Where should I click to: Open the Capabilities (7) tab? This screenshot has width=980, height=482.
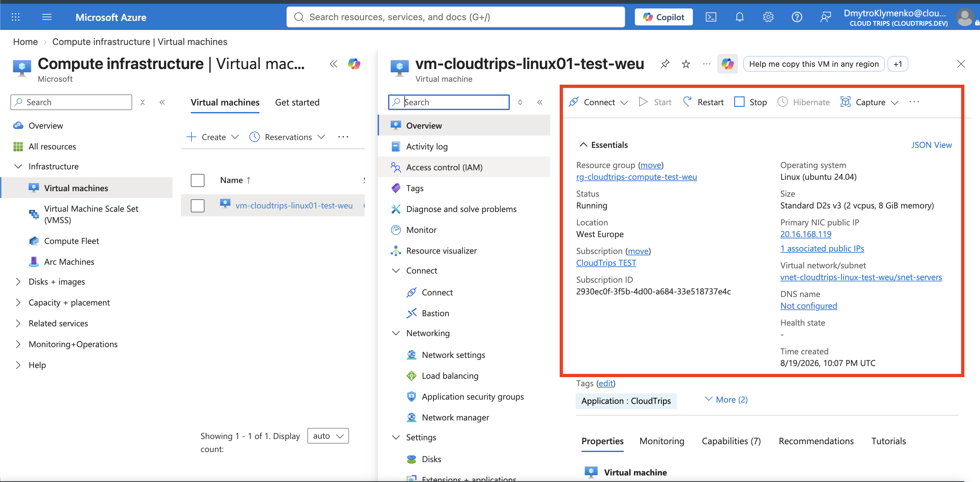(x=731, y=441)
